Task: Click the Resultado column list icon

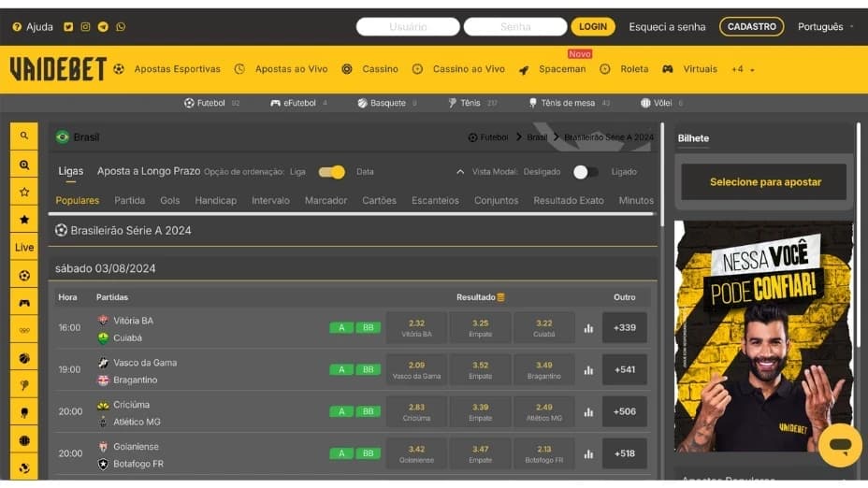Action: [500, 297]
